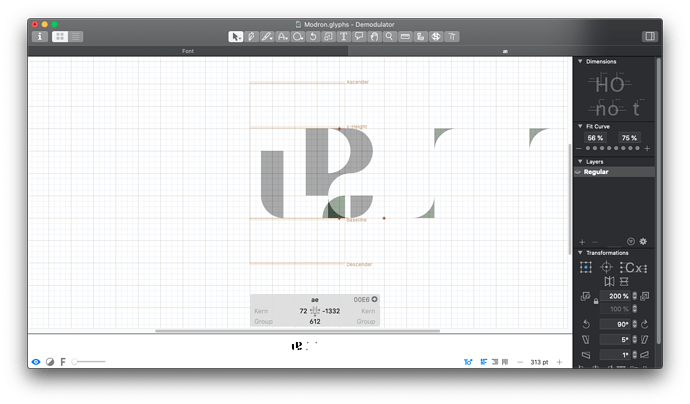The image size is (690, 404).
Task: Click the Fit Curve minus button
Action: coord(579,149)
